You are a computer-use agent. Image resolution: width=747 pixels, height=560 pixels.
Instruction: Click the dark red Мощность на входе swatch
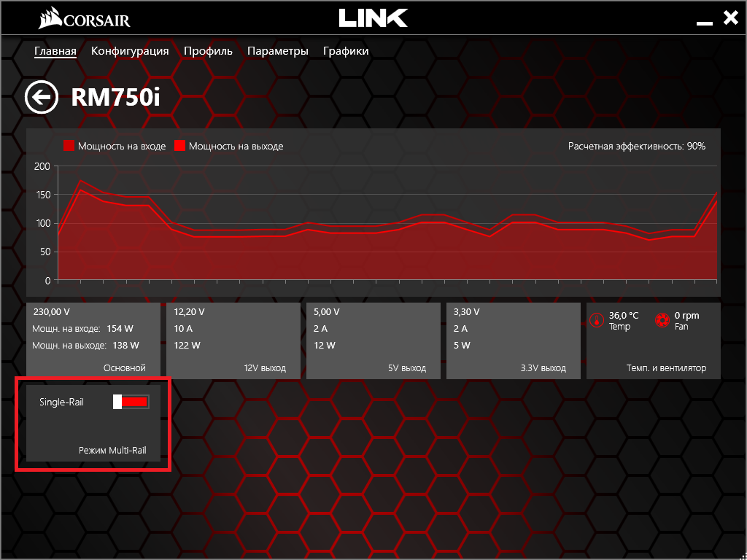coord(69,146)
